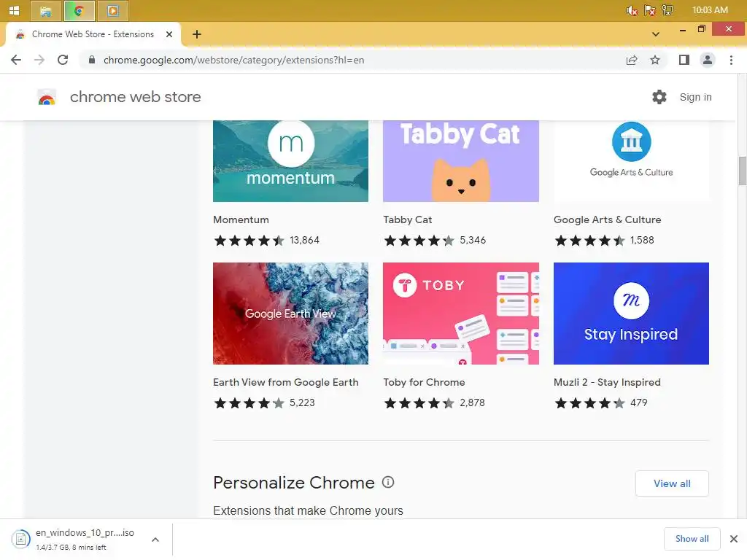Open the Google Arts & Culture thumbnail
Image resolution: width=747 pixels, height=560 pixels.
point(631,161)
